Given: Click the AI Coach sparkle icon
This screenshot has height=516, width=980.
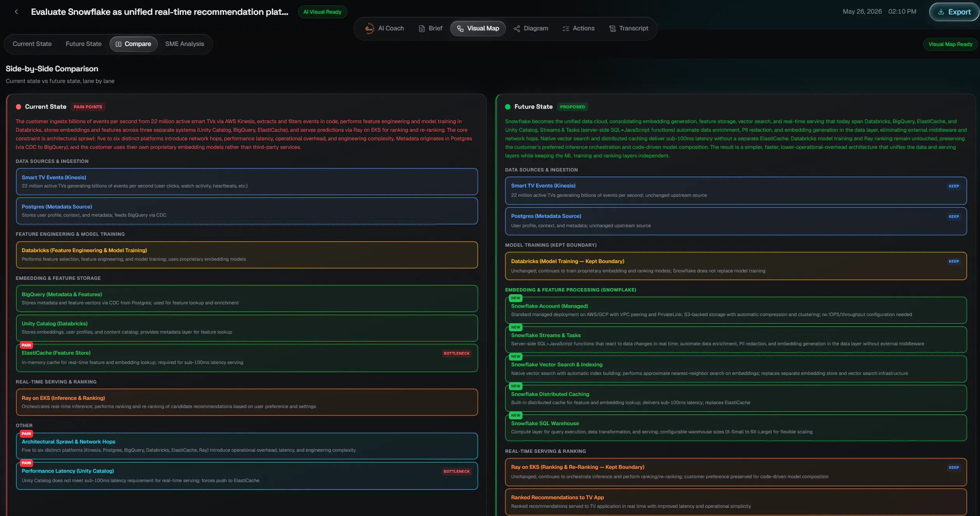Looking at the screenshot, I should pyautogui.click(x=369, y=28).
